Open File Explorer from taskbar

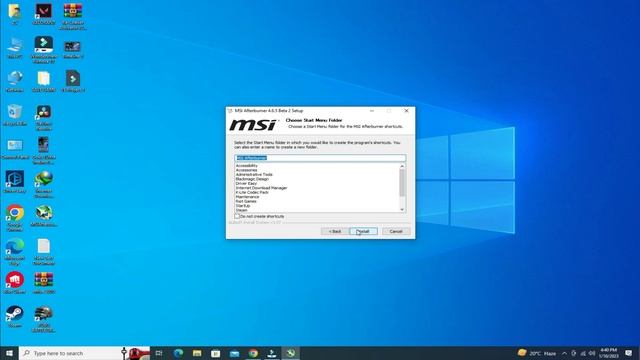coord(197,353)
